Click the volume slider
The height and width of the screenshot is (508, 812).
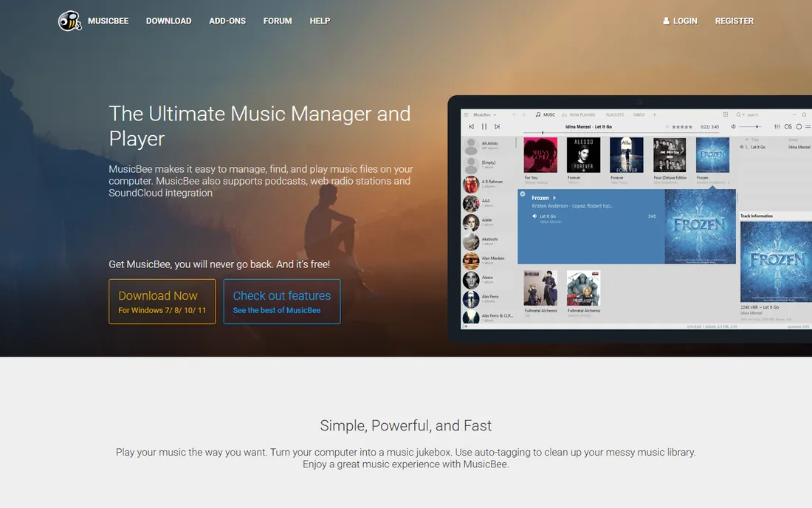(x=751, y=126)
